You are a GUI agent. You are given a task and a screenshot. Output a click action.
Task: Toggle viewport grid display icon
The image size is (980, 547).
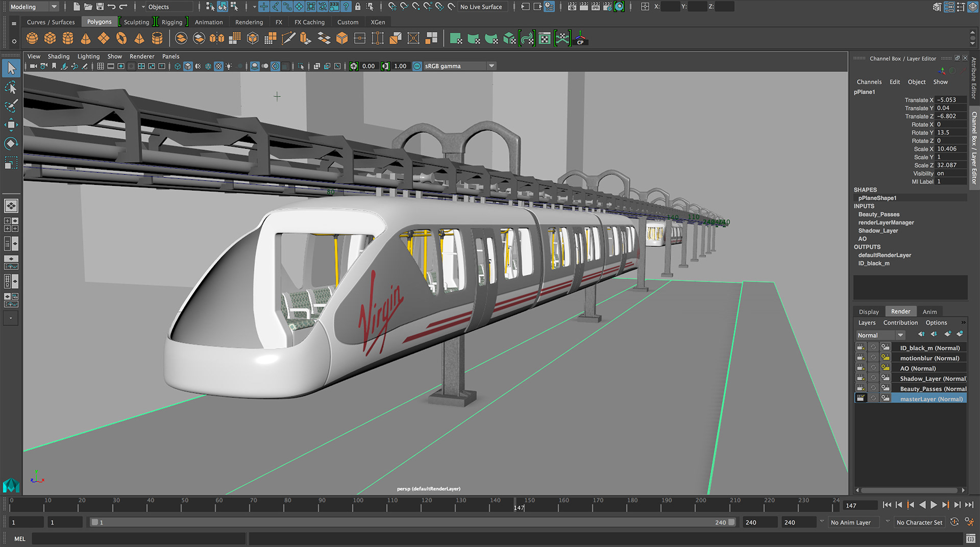[101, 66]
